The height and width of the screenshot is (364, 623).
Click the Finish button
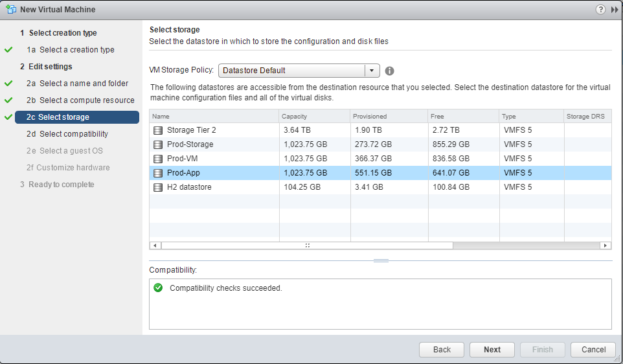click(542, 350)
